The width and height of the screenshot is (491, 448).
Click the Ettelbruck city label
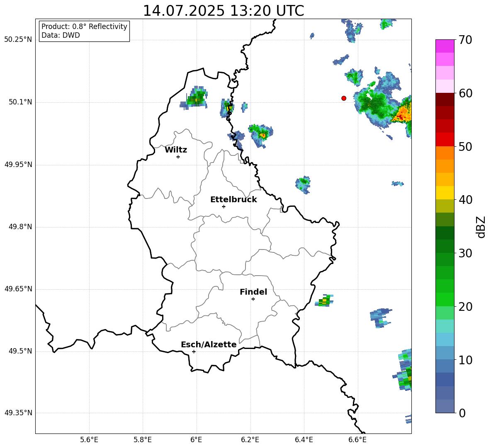point(233,200)
